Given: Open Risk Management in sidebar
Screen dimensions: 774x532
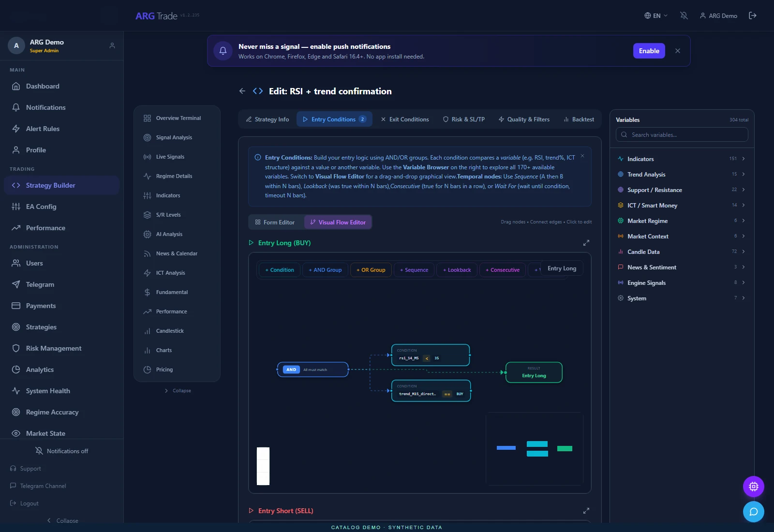Looking at the screenshot, I should tap(61, 348).
